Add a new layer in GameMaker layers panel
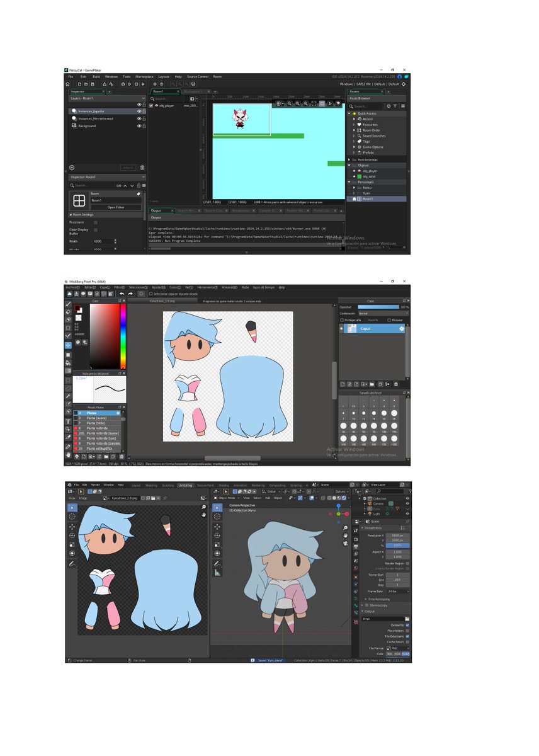This screenshot has width=539, height=756. point(72,168)
